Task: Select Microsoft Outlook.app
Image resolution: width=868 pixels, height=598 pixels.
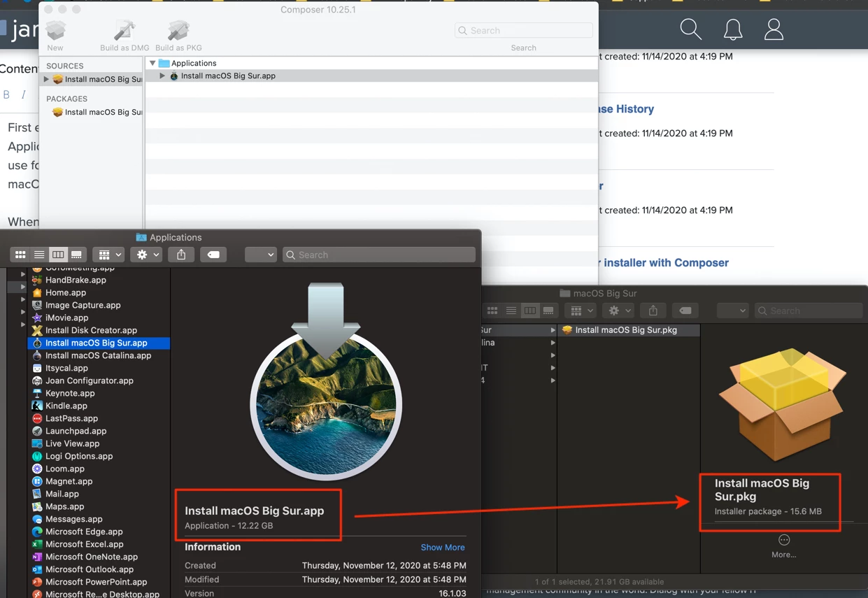Action: 99,569
